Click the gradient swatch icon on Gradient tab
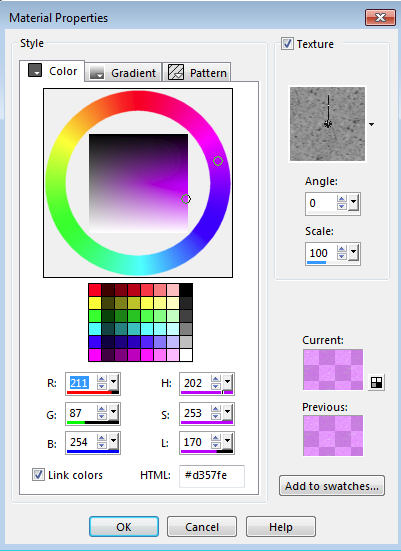This screenshot has width=401, height=551. click(x=97, y=73)
